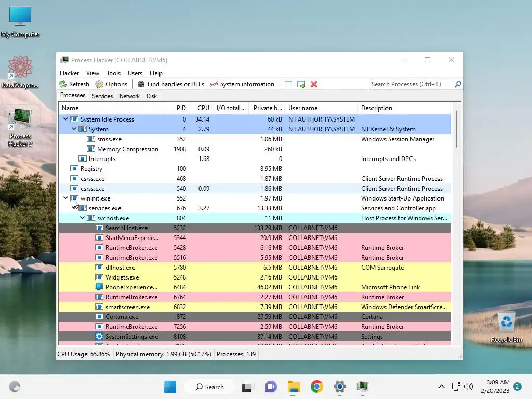Select the dllhost.exe process icon
The image size is (532, 399).
(x=99, y=267)
